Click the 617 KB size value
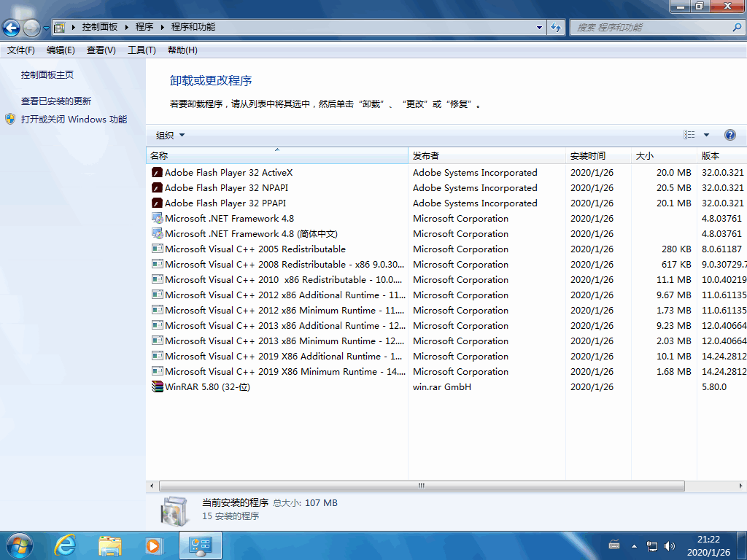 tap(676, 264)
